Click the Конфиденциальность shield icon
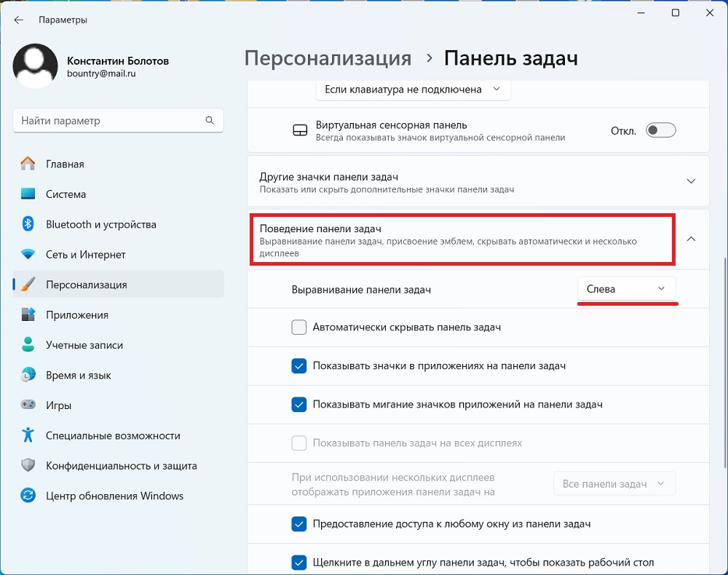728x575 pixels. pyautogui.click(x=28, y=466)
